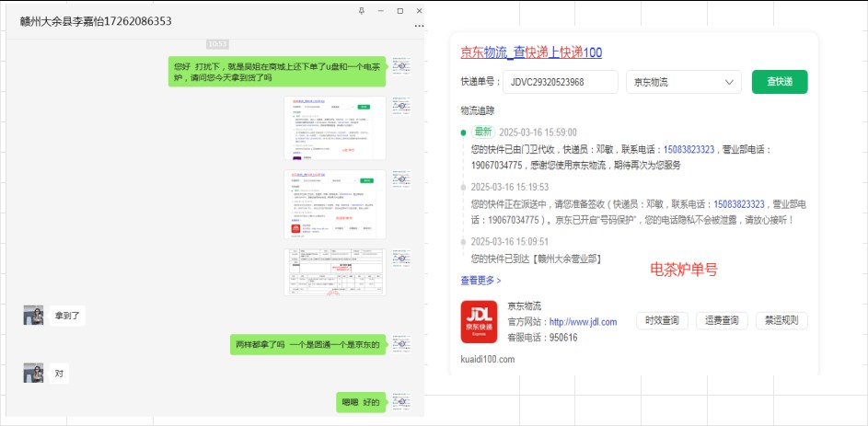
Task: Select the 2025-03-16 15:09:51 timestamp
Action: (509, 242)
